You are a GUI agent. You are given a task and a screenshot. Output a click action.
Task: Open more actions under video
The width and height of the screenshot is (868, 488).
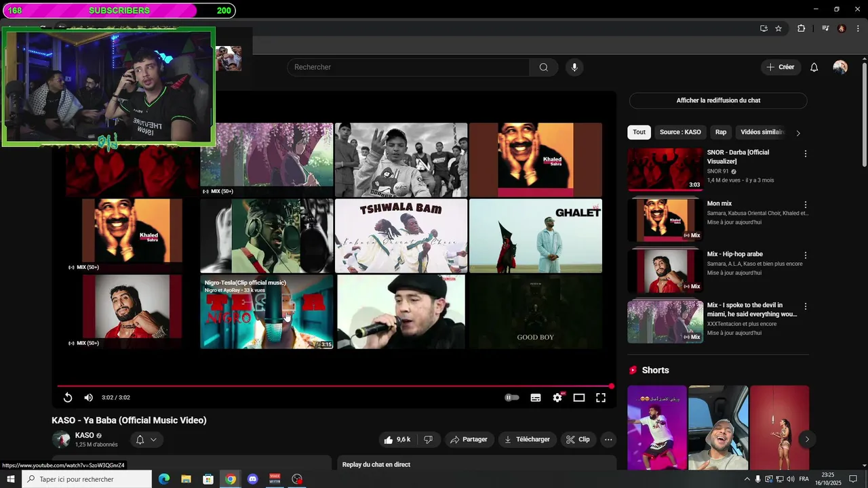click(608, 439)
